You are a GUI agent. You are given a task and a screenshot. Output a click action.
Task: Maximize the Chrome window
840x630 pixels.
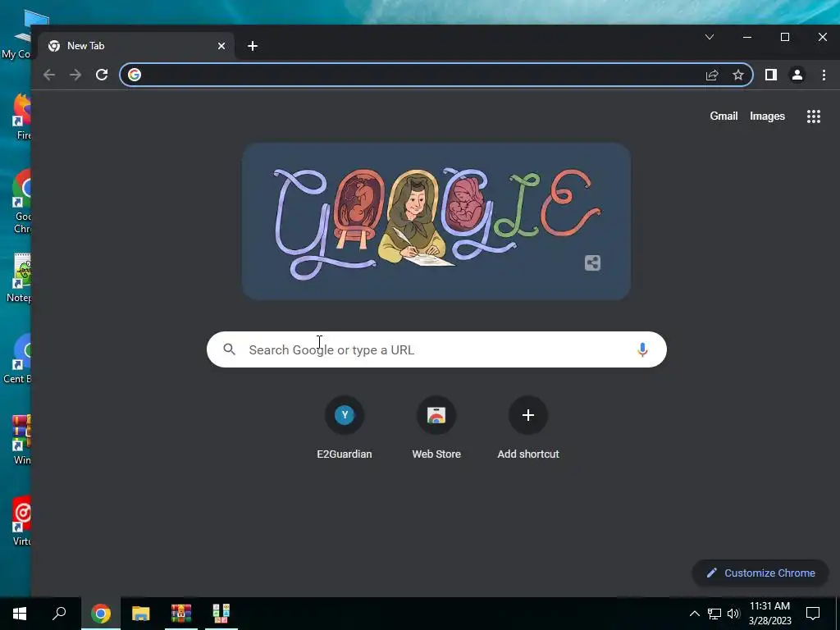(785, 37)
